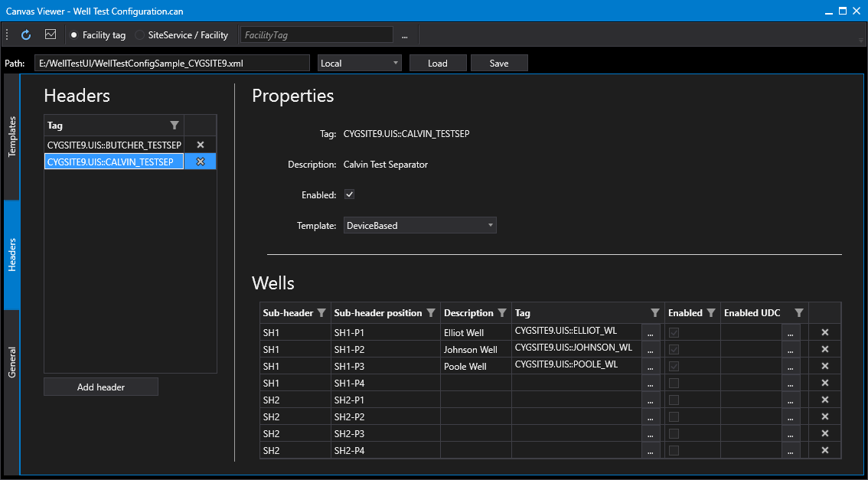Remove the Johnson Well row
This screenshot has height=480, width=868.
click(825, 349)
